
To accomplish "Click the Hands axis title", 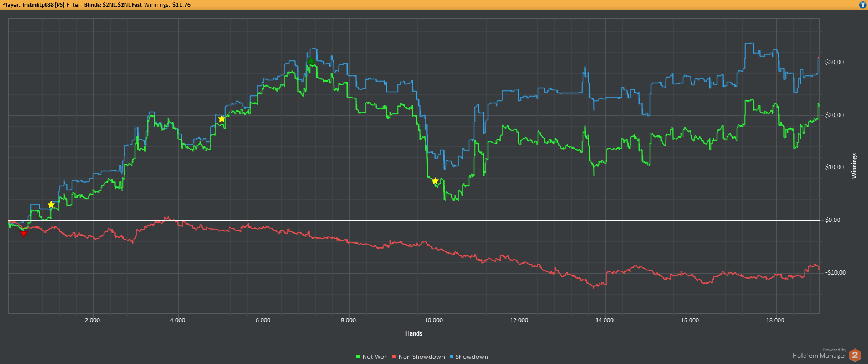I will coord(413,333).
